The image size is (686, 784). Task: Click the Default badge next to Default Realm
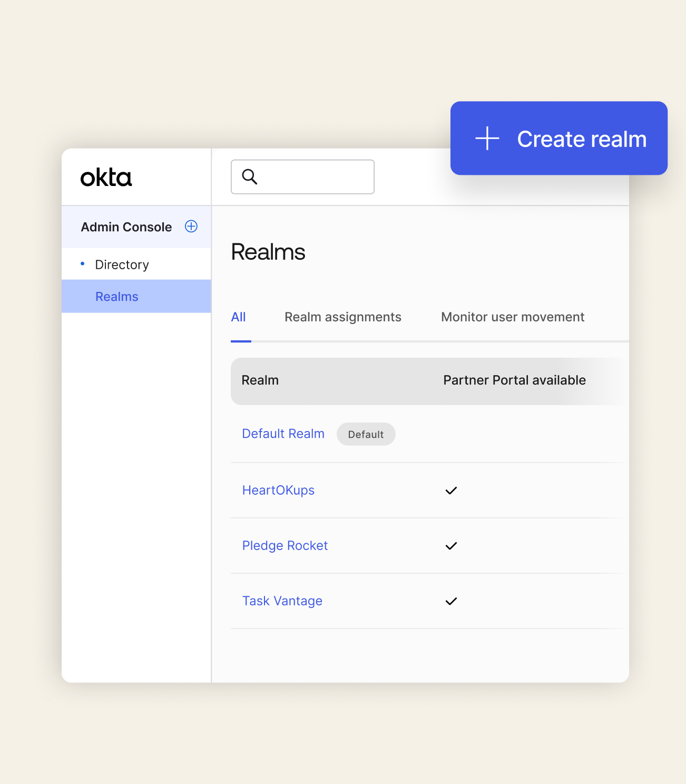366,434
